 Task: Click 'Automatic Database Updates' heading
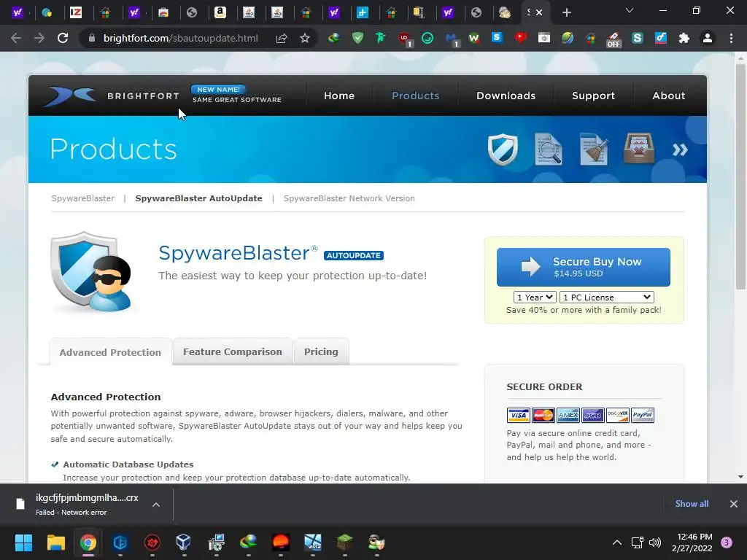[x=128, y=464]
